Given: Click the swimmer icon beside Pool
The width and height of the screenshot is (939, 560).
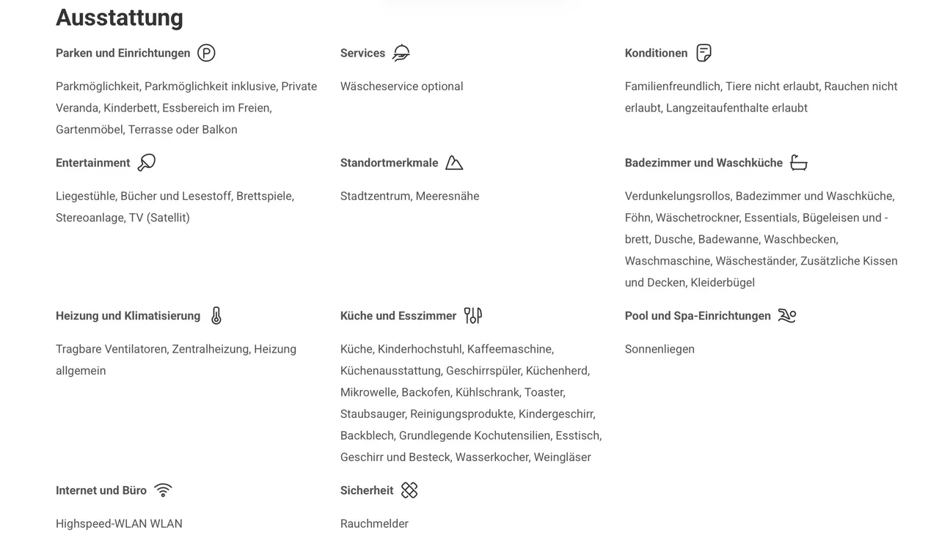Looking at the screenshot, I should click(x=787, y=316).
